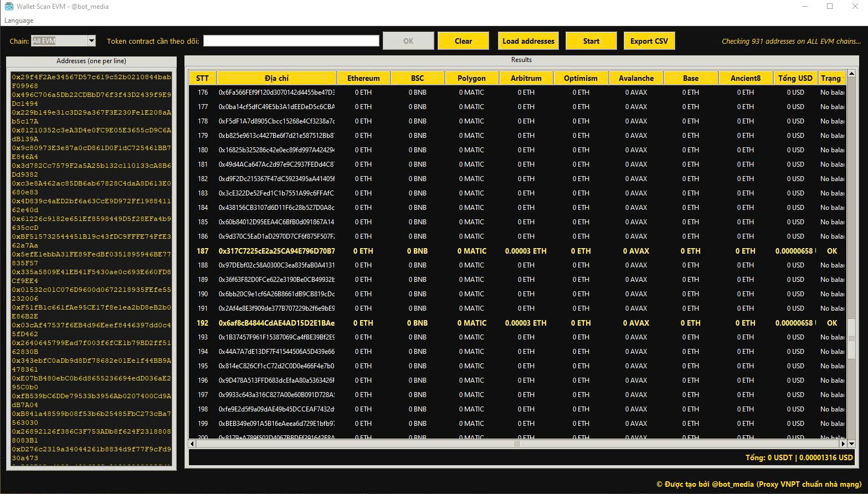This screenshot has width=868, height=494.
Task: Select row 199 address 0xBEB349e091
Action: [276, 424]
